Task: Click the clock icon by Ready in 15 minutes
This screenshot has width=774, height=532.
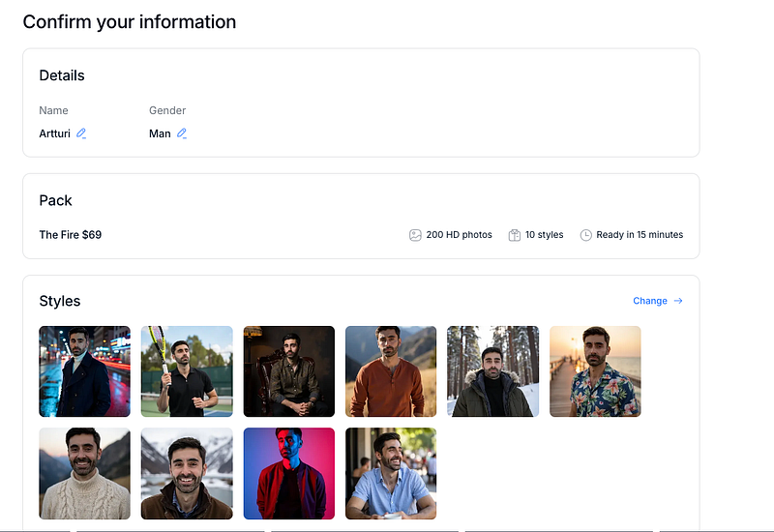Action: pyautogui.click(x=585, y=235)
